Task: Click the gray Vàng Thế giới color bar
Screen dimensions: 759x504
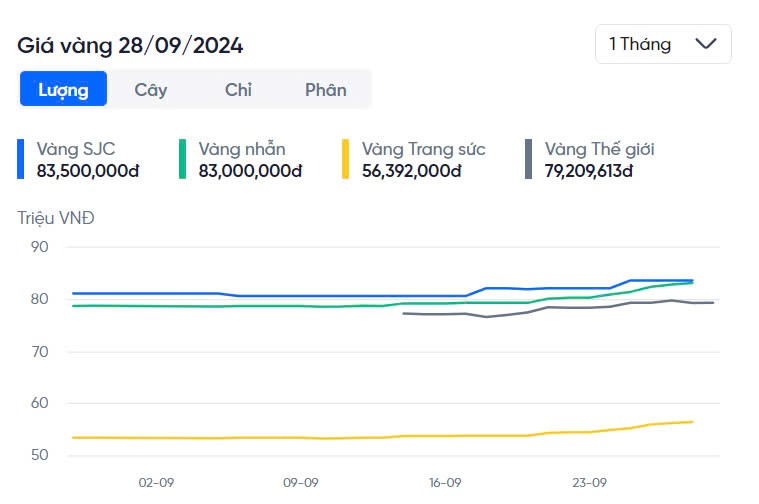Action: point(529,159)
